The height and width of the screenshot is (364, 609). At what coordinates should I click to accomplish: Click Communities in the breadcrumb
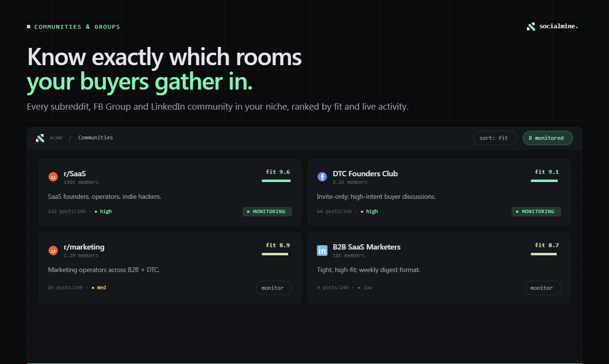96,137
